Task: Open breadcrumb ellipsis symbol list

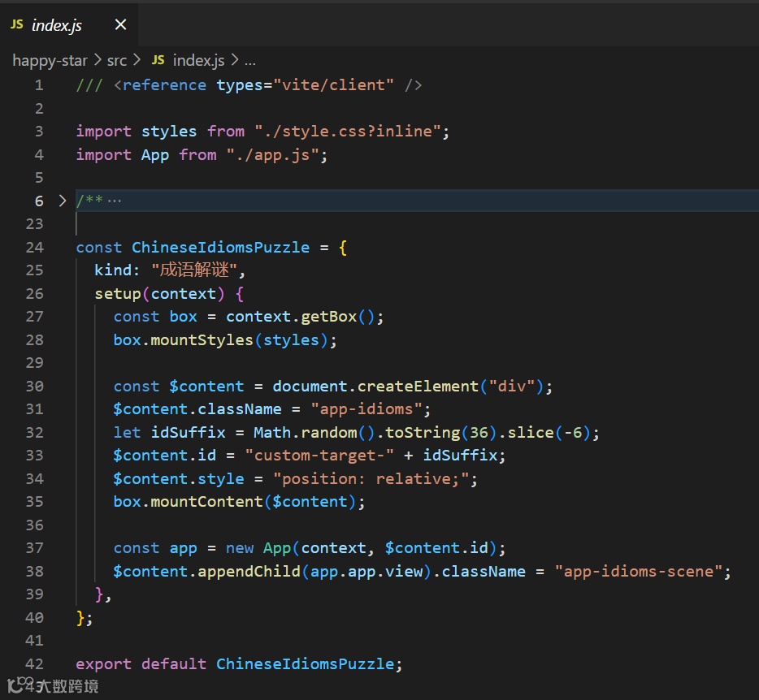Action: pos(249,62)
